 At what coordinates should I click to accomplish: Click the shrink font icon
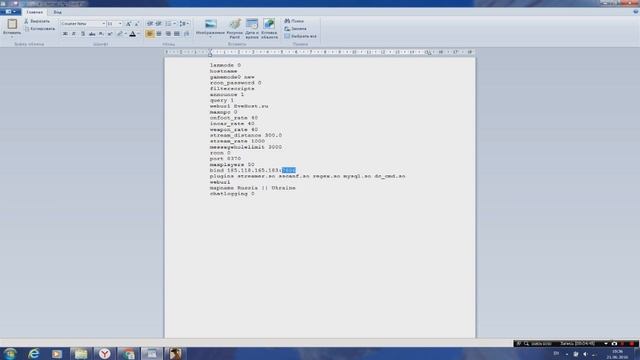pos(137,24)
